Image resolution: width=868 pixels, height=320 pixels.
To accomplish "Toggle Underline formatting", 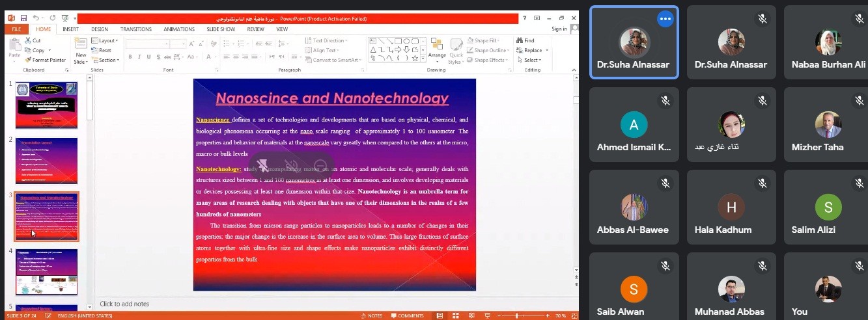I will point(149,57).
